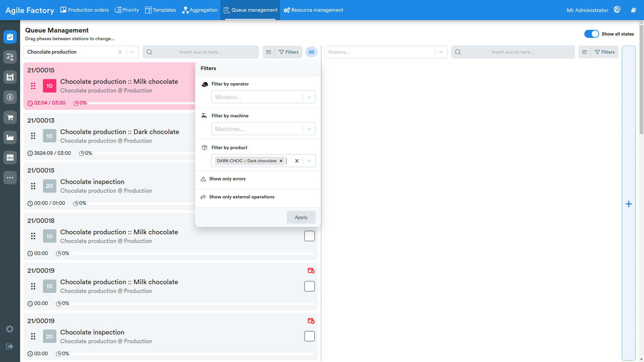
Task: Open the bar chart reports sidebar icon
Action: (10, 158)
